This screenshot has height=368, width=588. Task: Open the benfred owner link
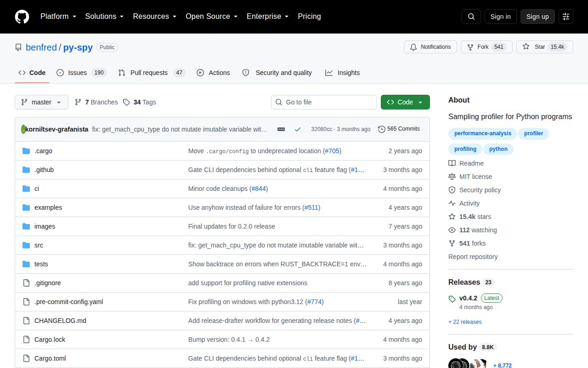point(41,47)
